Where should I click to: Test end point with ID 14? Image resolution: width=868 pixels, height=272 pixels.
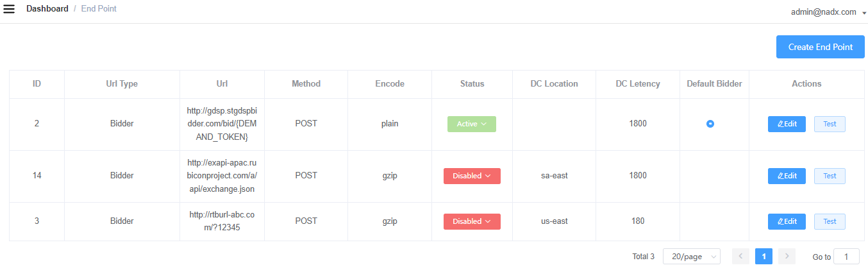pos(830,176)
